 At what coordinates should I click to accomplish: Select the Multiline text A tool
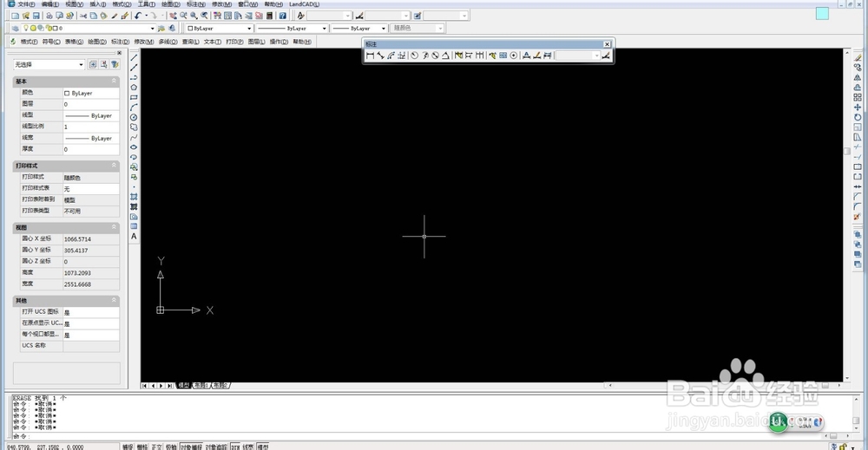[x=134, y=236]
